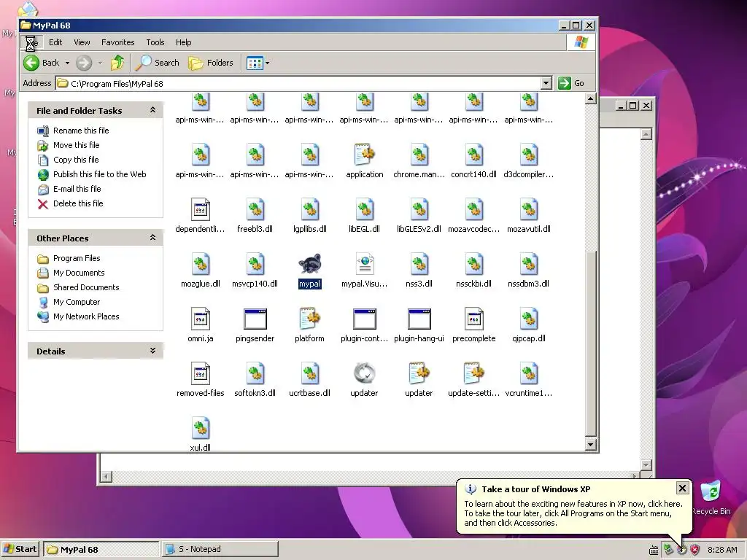Click Publish this file to the Web
Screen dimensions: 747x560
coord(99,174)
